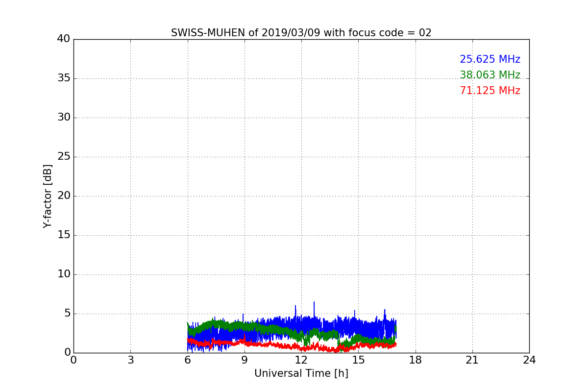588x392 pixels.
Task: Click the y-axis tick label 10
Action: pyautogui.click(x=64, y=274)
